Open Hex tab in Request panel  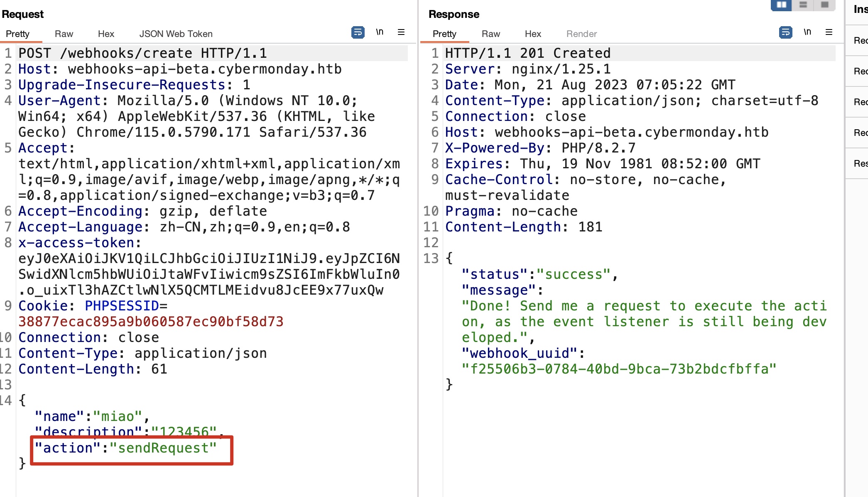tap(106, 34)
